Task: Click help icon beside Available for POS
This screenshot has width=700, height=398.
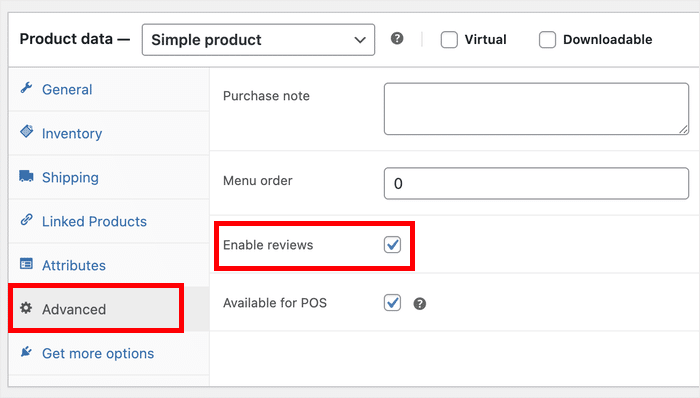Action: click(420, 304)
